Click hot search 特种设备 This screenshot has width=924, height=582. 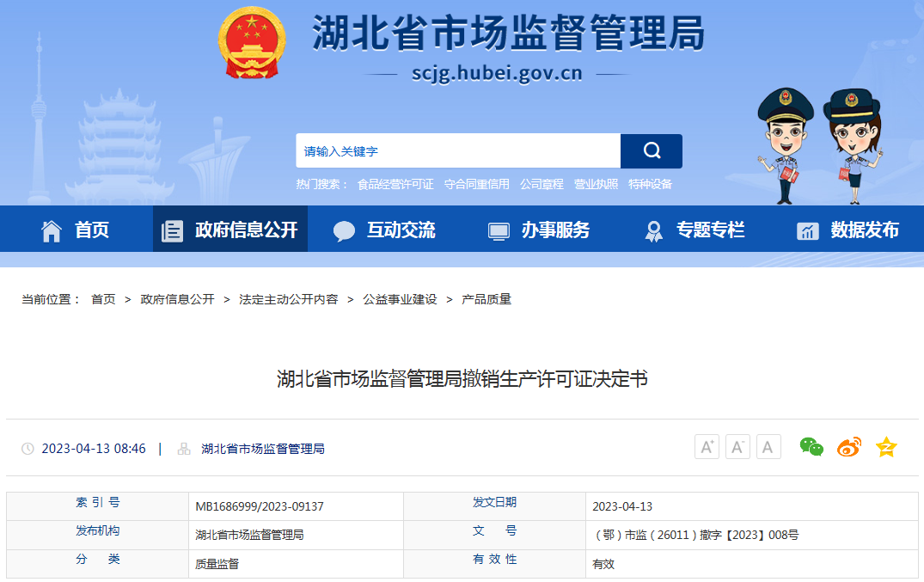point(650,184)
